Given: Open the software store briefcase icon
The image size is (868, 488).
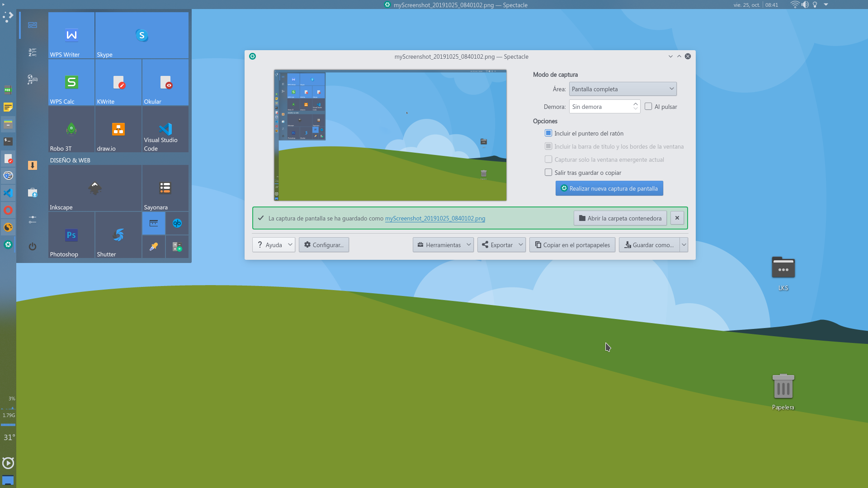Looking at the screenshot, I should pyautogui.click(x=33, y=192).
